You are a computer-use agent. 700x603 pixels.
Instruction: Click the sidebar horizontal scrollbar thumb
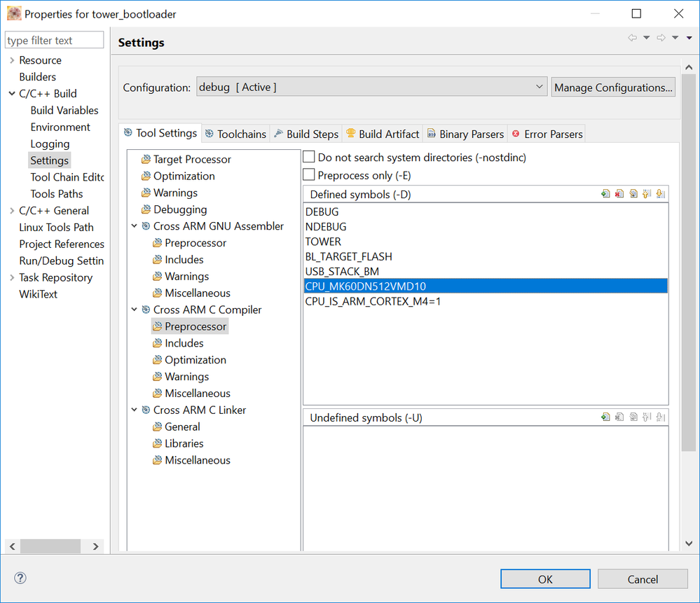[x=50, y=546]
